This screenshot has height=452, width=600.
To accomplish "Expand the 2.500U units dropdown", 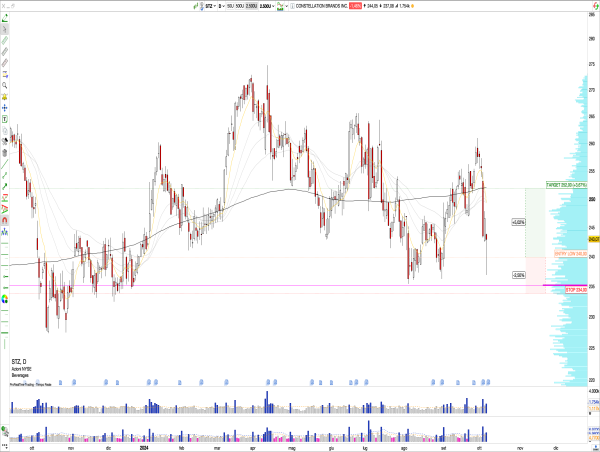I will (x=267, y=6).
